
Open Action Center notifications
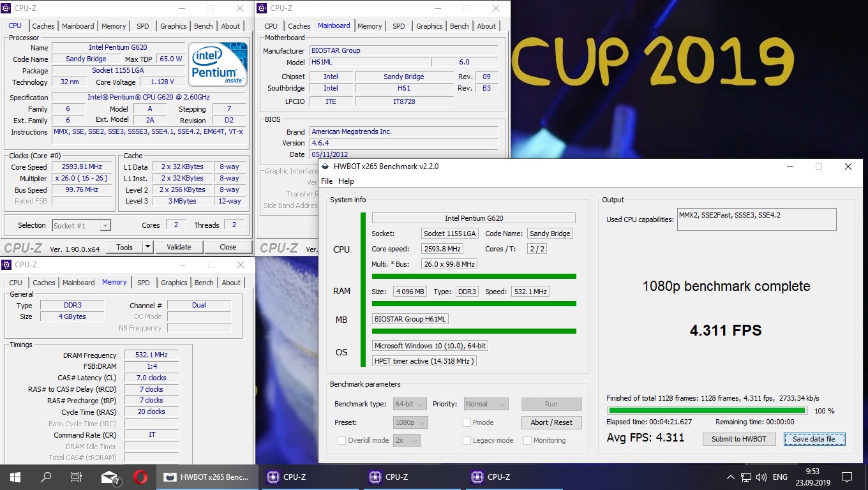pos(847,477)
